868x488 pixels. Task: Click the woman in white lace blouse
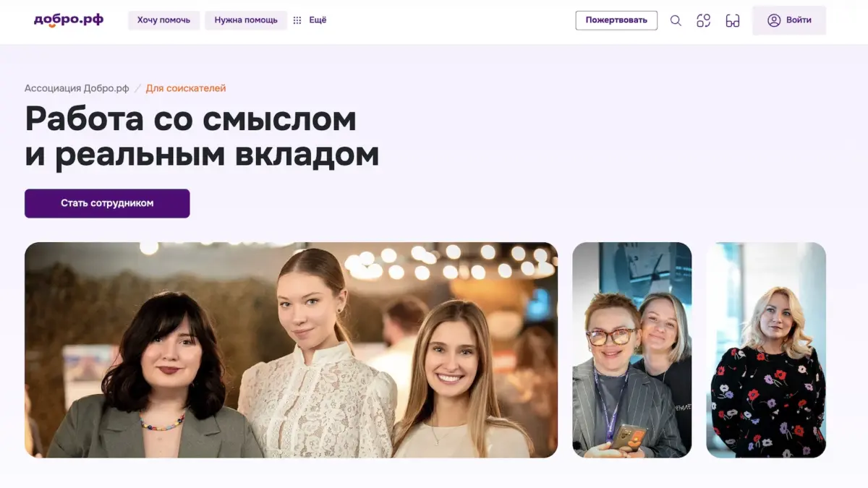pos(317,354)
